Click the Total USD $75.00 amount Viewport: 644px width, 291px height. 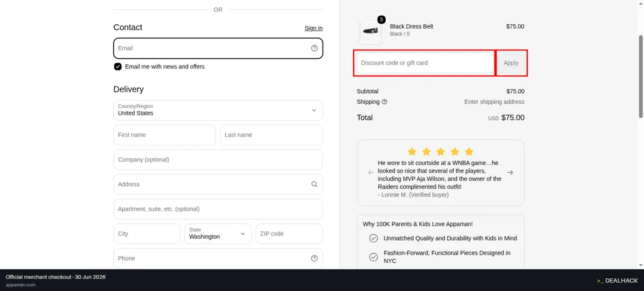506,118
